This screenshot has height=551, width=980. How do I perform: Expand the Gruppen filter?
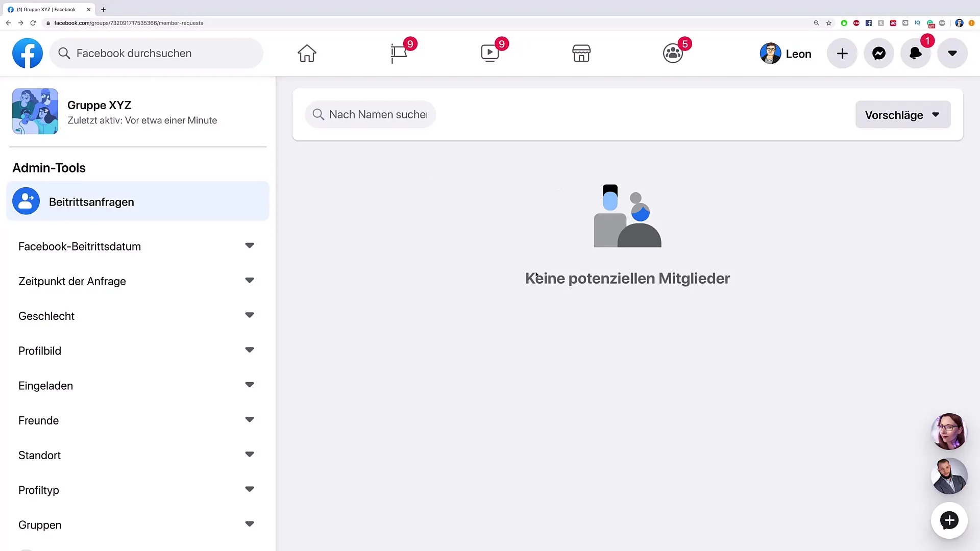pyautogui.click(x=137, y=524)
